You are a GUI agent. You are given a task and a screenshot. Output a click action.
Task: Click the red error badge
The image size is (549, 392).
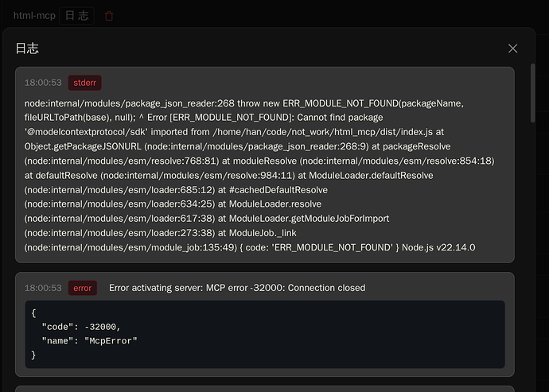click(x=82, y=288)
